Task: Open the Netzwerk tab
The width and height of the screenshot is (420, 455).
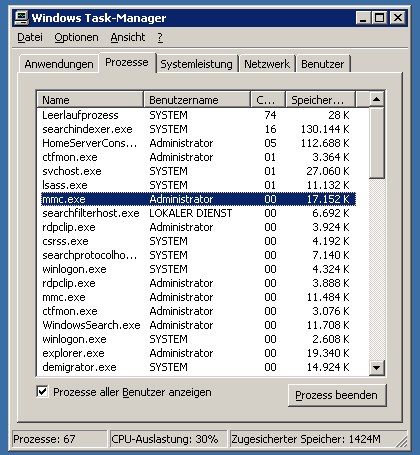Action: pyautogui.click(x=267, y=64)
